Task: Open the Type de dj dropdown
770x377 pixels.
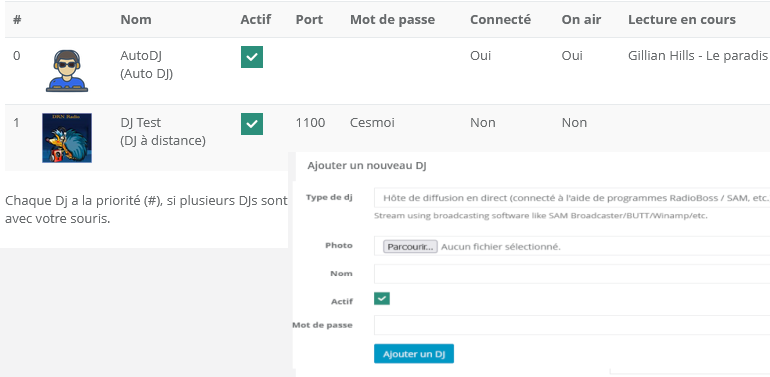Action: pyautogui.click(x=572, y=198)
